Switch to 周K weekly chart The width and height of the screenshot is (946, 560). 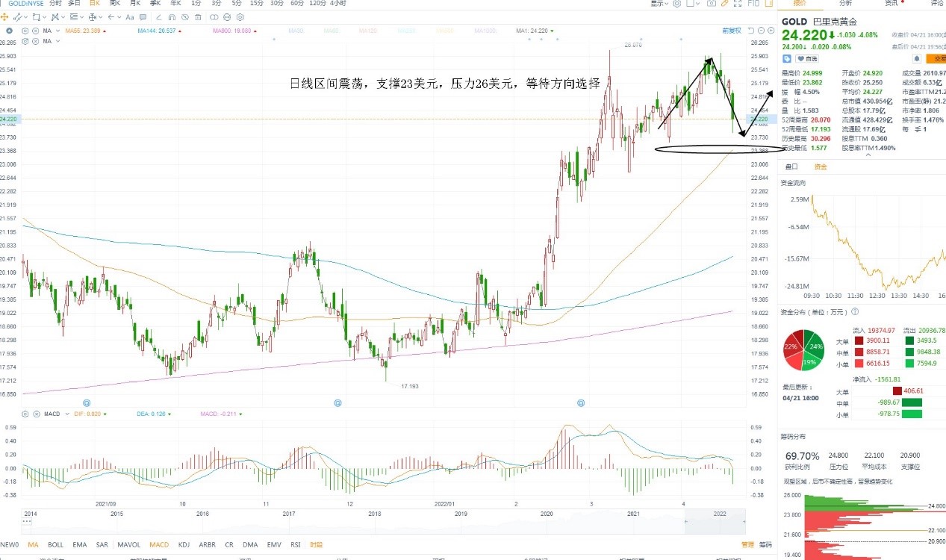pos(114,4)
